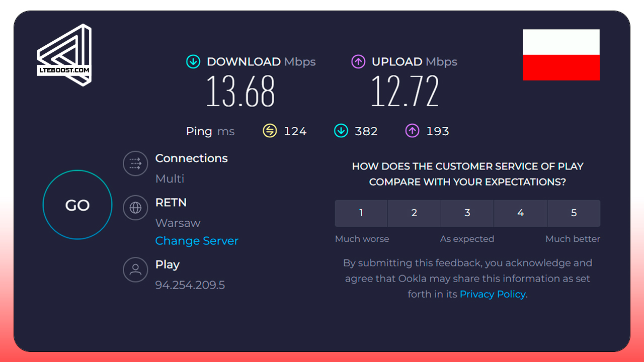Screen dimensions: 644x362
Task: Click the LTEBOOST.COM logo
Action: 64,55
